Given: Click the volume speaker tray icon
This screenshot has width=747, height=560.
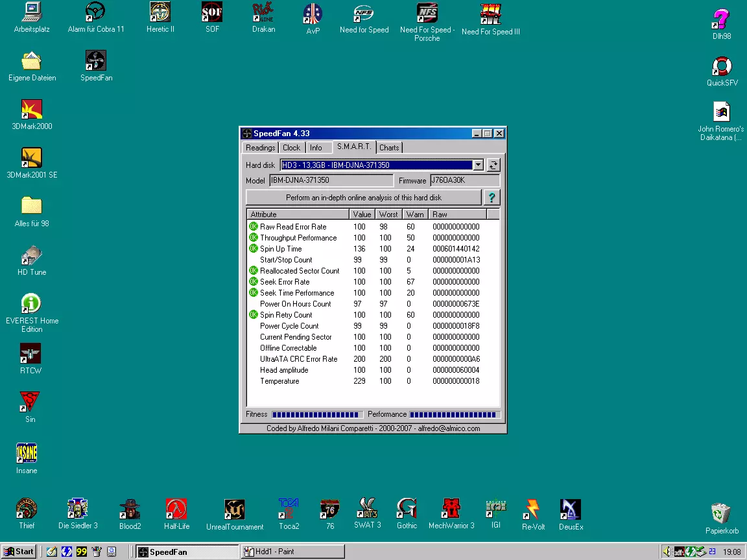Looking at the screenshot, I should tap(667, 552).
